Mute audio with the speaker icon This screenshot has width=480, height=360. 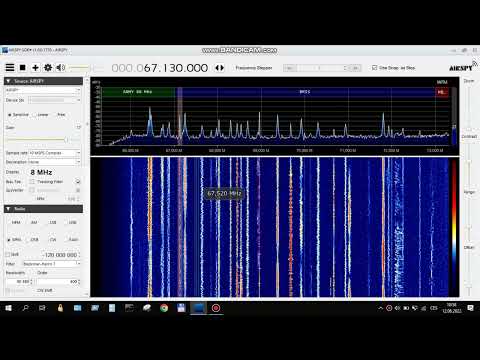60,68
